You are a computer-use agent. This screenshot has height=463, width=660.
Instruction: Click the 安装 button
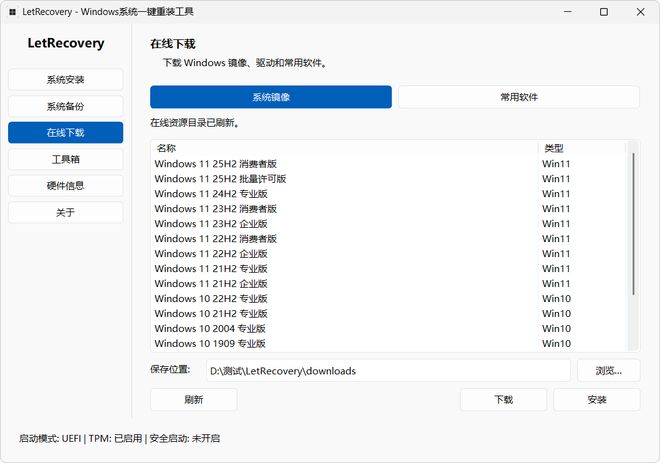[x=597, y=399]
